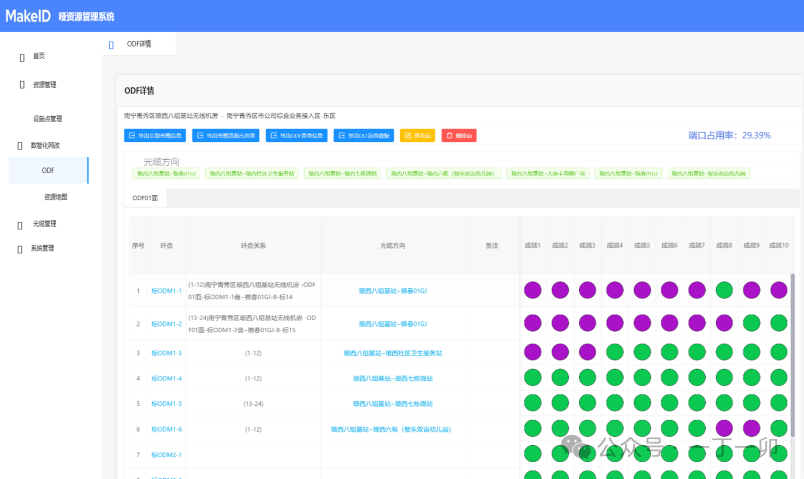Click the purple 成端9 port in row 标ODM1-6
Viewport: 804px width, 479px height.
[752, 428]
